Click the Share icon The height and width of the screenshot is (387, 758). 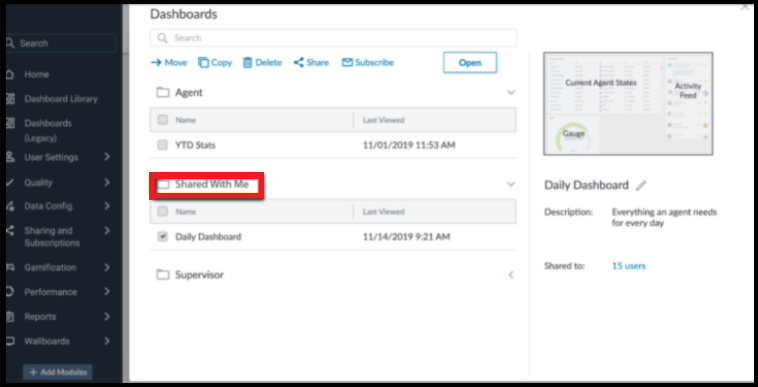click(299, 62)
